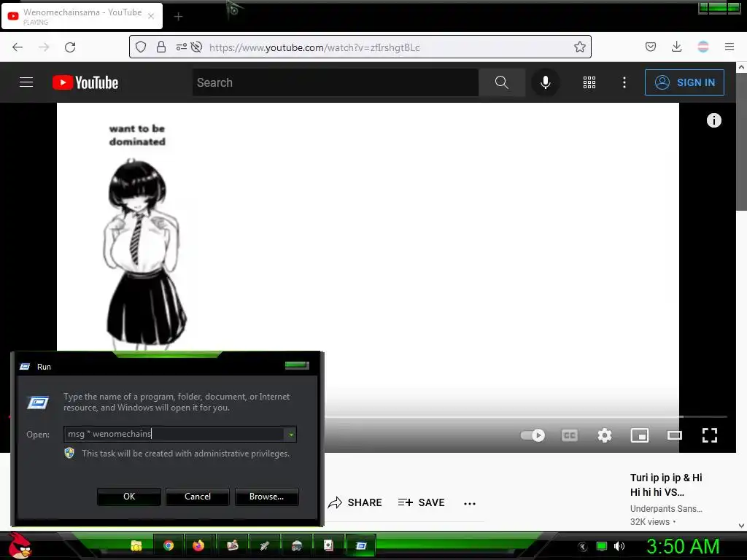747x560 pixels.
Task: Close the Wenomechainsama YouTube tab
Action: (151, 16)
